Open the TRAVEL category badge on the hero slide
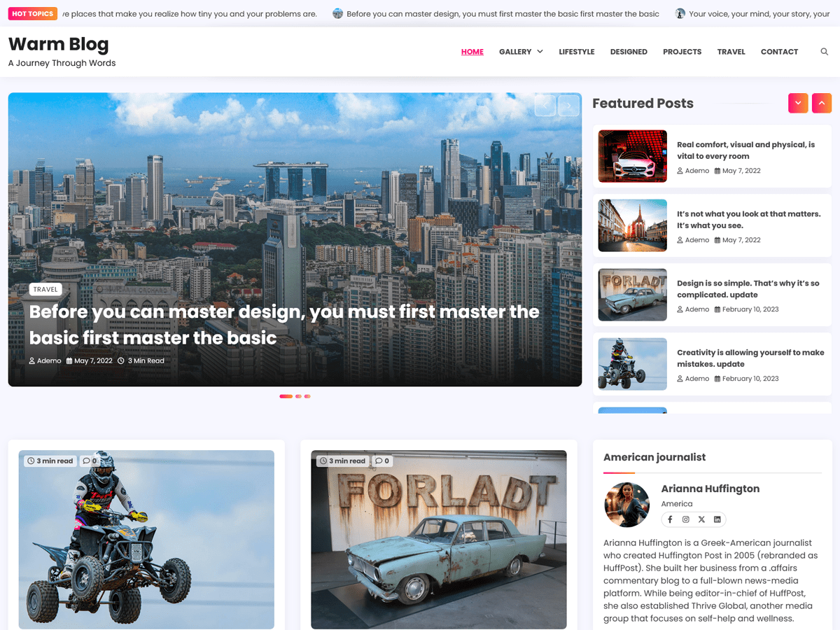Image resolution: width=840 pixels, height=630 pixels. (x=45, y=289)
